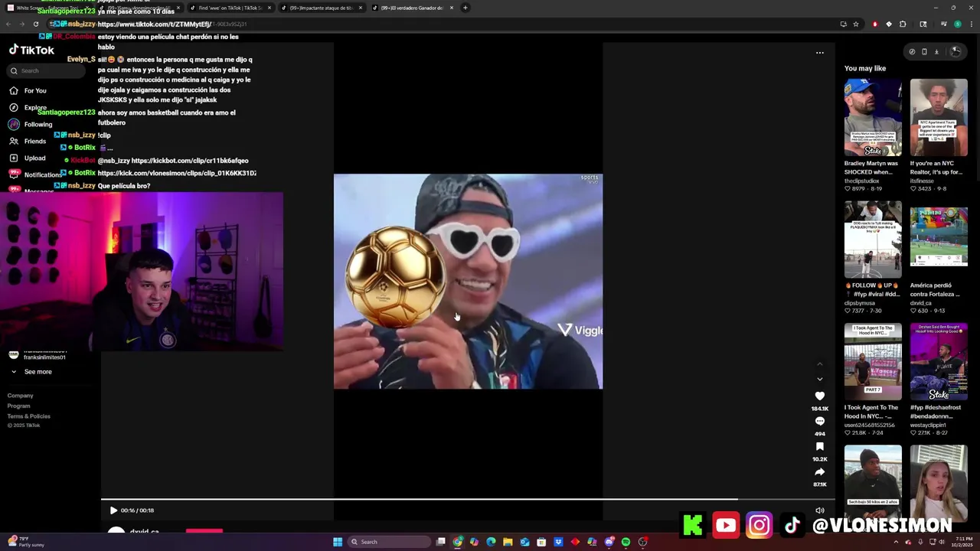Open Bradley Martyn was SHOCKED thumbnail
Image resolution: width=980 pixels, height=551 pixels.
click(873, 117)
